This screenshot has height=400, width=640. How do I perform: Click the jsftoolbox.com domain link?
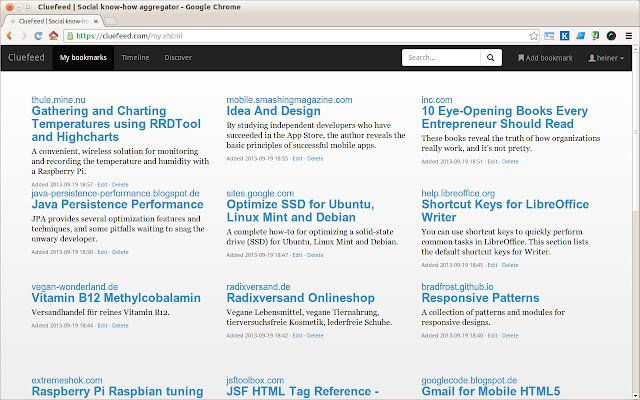[255, 380]
